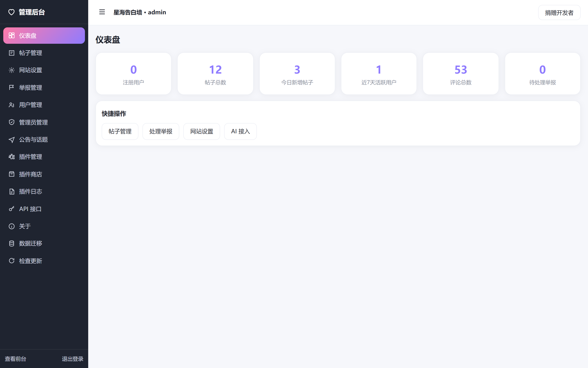Viewport: 588px width, 368px height.
Task: Open 管理员管理 label in sidebar
Action: 33,122
